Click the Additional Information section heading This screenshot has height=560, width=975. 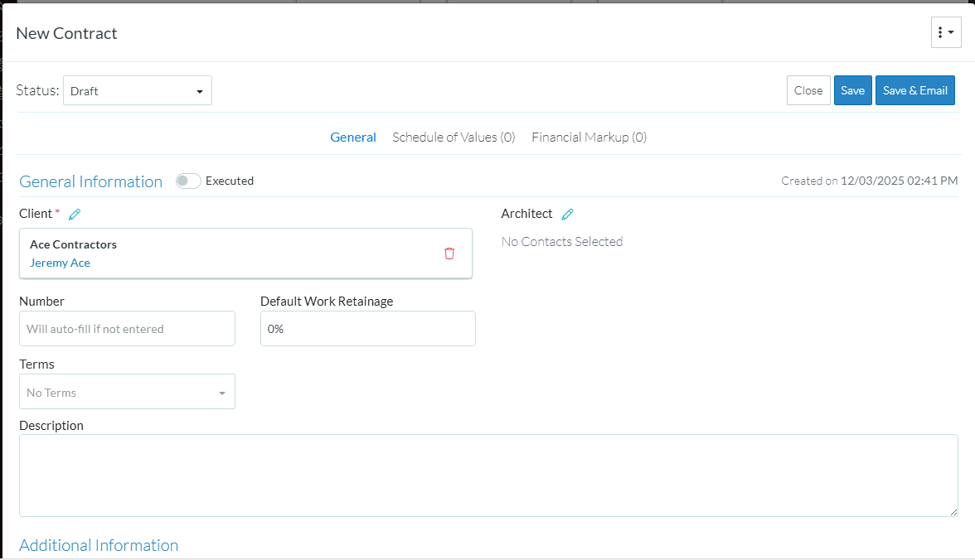[99, 545]
